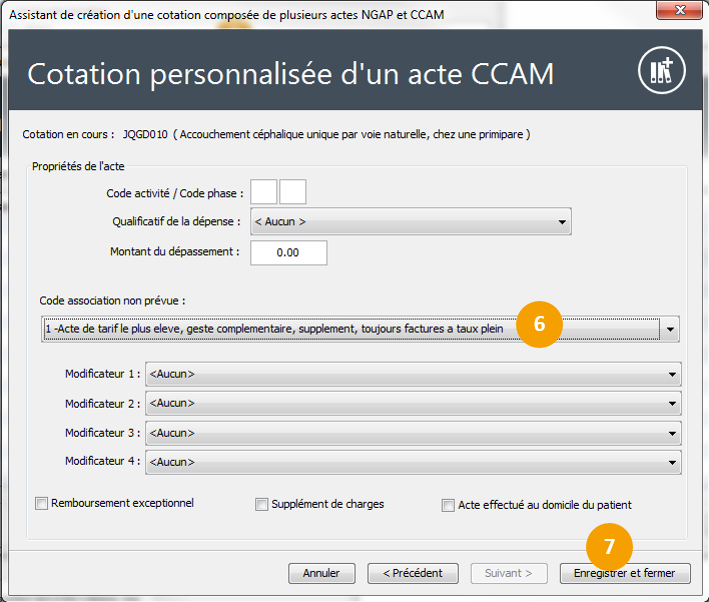Open the Modificateur 4 dropdown
The width and height of the screenshot is (709, 602).
(x=413, y=462)
